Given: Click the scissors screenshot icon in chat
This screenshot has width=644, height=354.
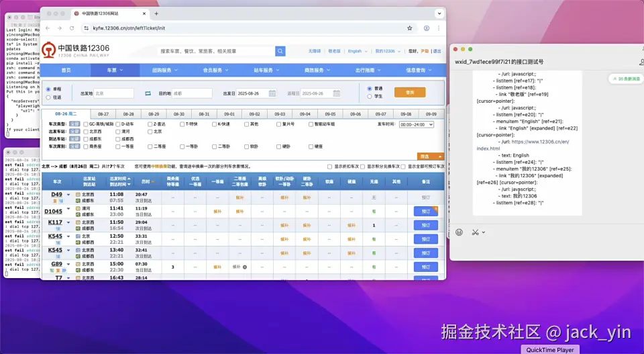Looking at the screenshot, I should click(x=475, y=232).
